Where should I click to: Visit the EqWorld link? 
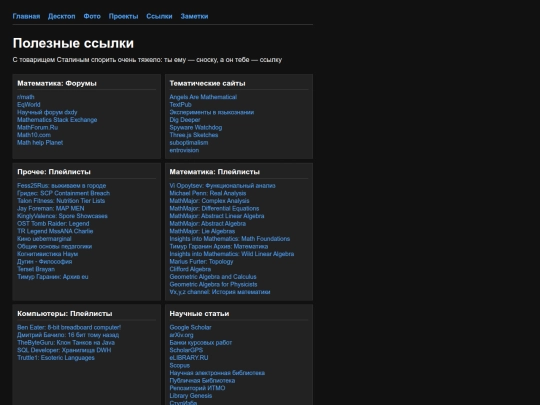click(x=29, y=105)
